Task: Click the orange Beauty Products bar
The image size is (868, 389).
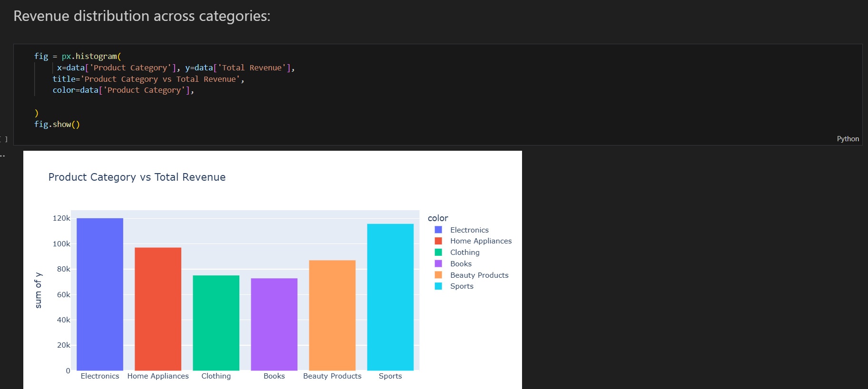Action: point(332,315)
